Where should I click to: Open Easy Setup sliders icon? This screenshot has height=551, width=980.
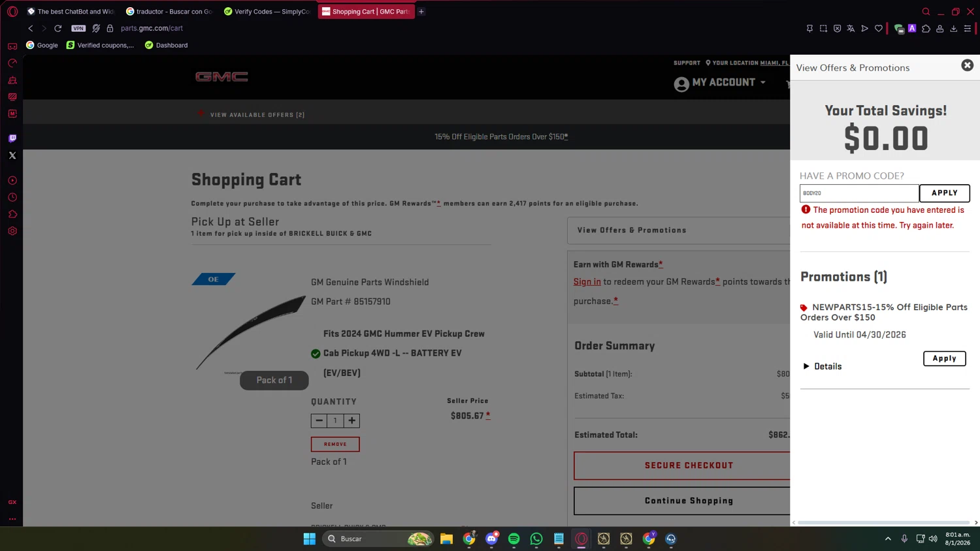pos(968,29)
